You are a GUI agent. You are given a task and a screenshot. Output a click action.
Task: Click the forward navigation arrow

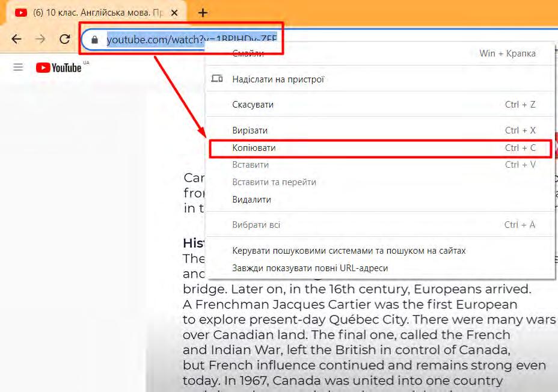pos(40,38)
